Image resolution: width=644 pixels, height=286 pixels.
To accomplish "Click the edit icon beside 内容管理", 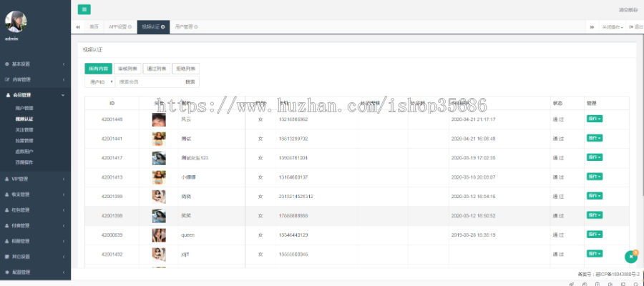I will click(x=7, y=79).
